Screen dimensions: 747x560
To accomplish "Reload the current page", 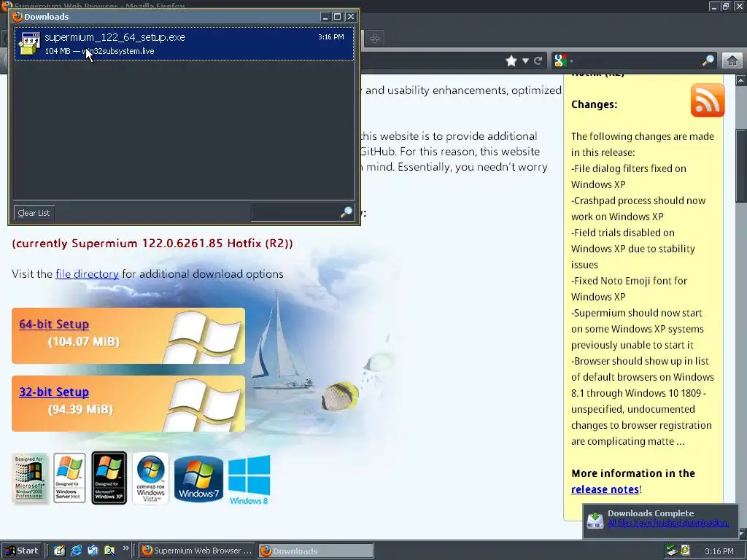I will click(x=538, y=61).
